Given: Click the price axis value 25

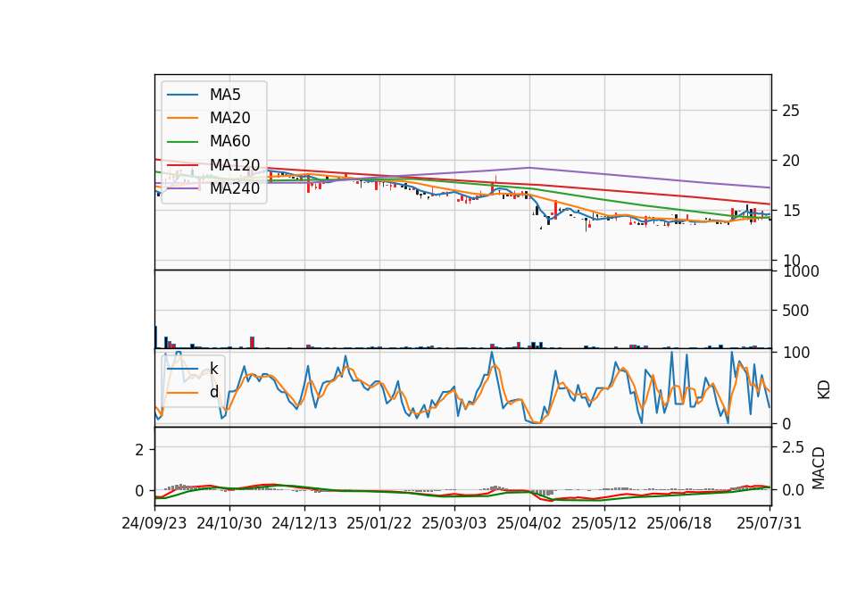Looking at the screenshot, I should 791,111.
